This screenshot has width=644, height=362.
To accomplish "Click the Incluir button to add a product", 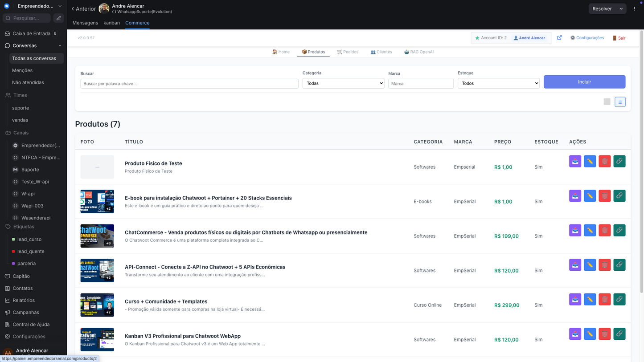I will [x=584, y=81].
